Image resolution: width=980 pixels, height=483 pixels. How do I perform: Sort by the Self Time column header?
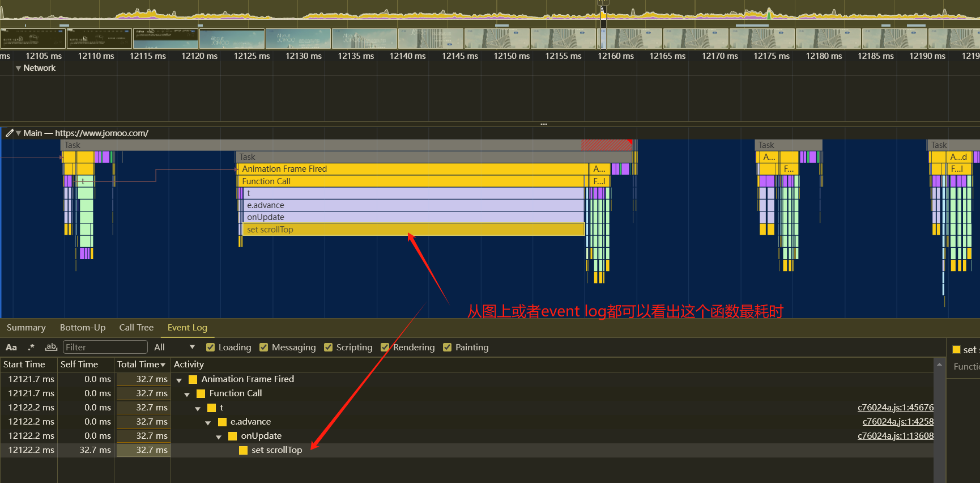point(86,365)
